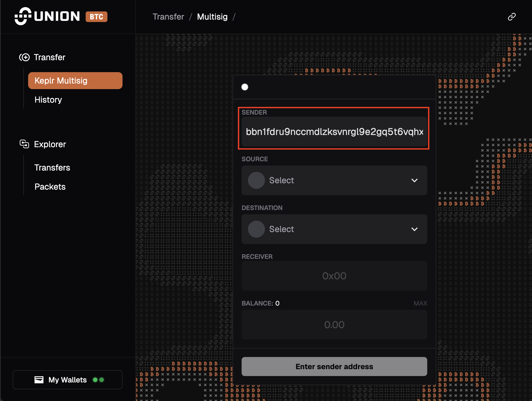Click the link icon in the top-right corner
Image resolution: width=532 pixels, height=401 pixels.
pos(511,17)
